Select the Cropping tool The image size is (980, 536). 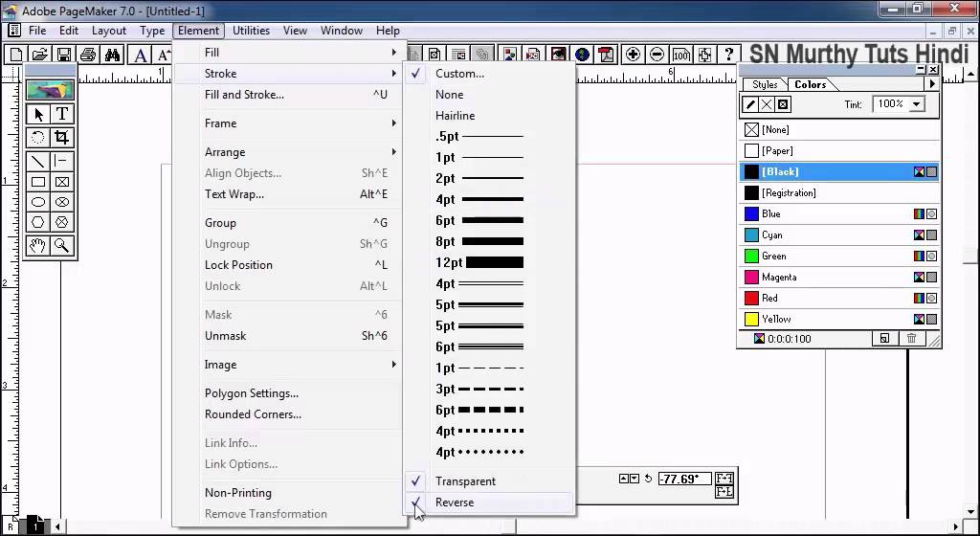pyautogui.click(x=62, y=138)
